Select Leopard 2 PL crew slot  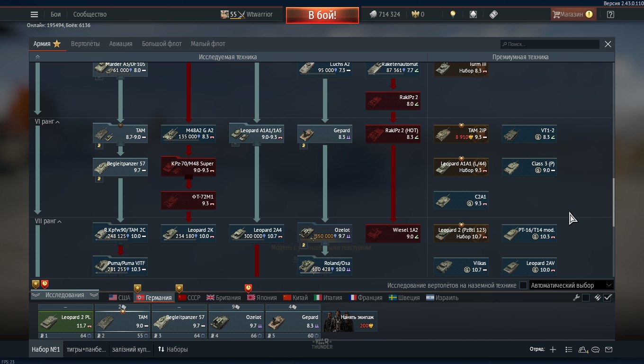pos(66,321)
